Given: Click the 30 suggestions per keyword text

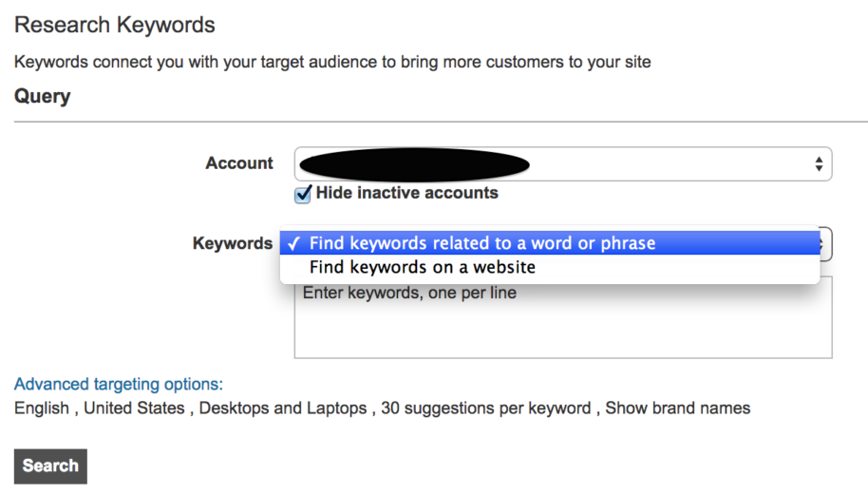Looking at the screenshot, I should coord(486,408).
